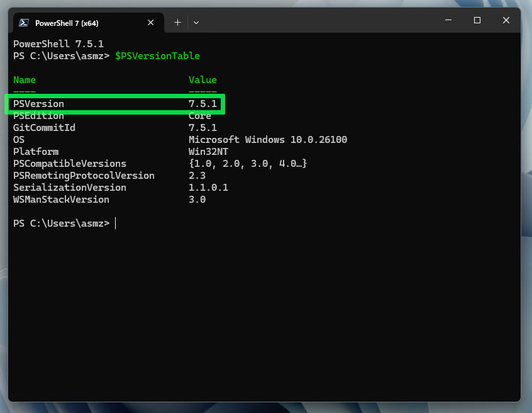Click the PSCompatibleVersions value list
This screenshot has width=532, height=413.
[248, 164]
